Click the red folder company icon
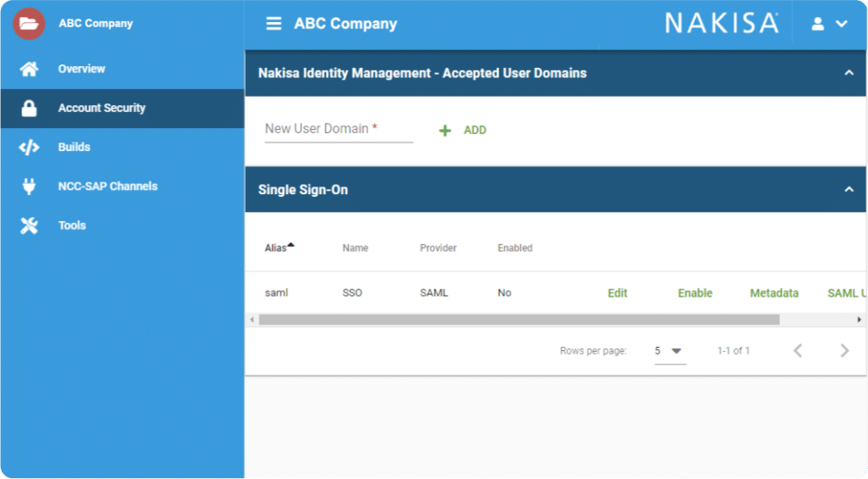 [29, 24]
